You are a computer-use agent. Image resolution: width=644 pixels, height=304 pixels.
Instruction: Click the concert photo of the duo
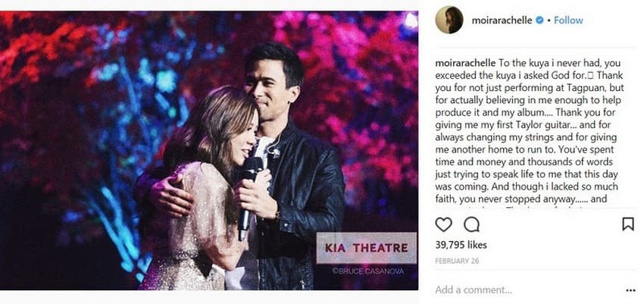209,150
